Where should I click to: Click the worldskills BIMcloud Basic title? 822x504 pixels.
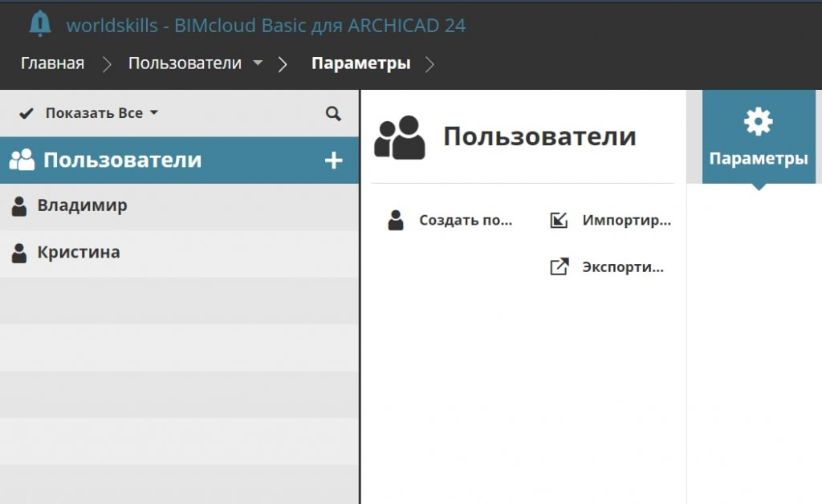[266, 25]
